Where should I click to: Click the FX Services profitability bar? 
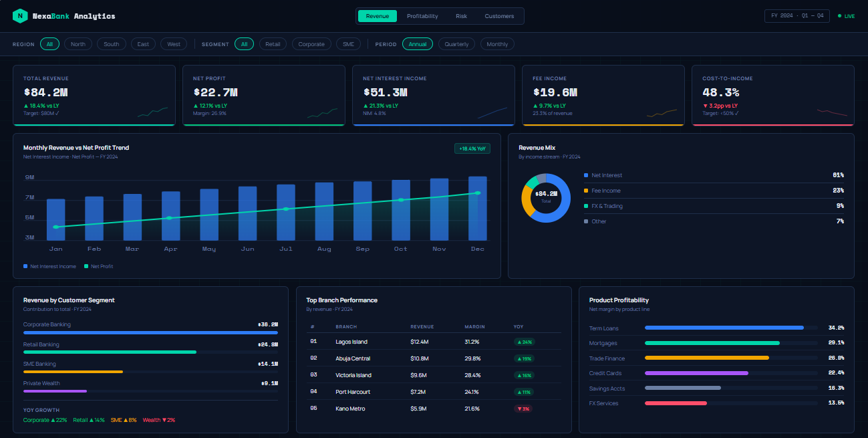pos(731,403)
